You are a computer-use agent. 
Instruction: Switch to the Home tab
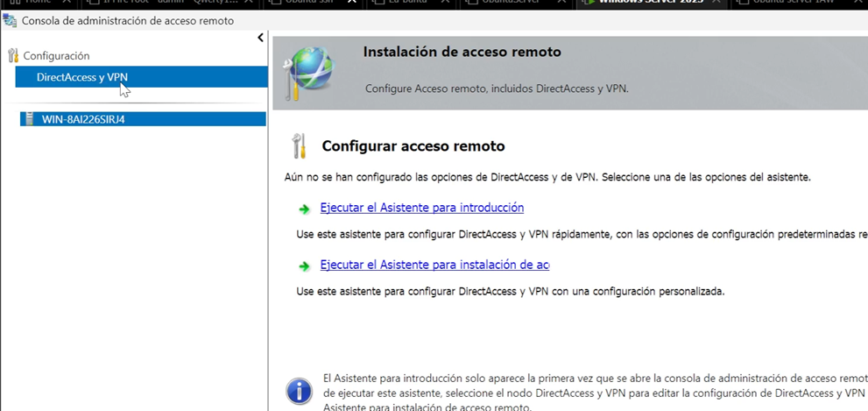(x=35, y=3)
